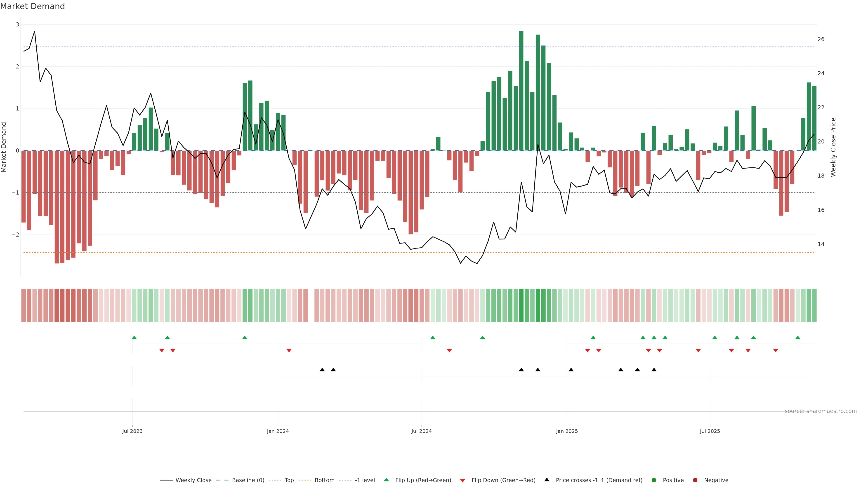Click the first green Flip Up marker
868x488 pixels.
tap(134, 338)
